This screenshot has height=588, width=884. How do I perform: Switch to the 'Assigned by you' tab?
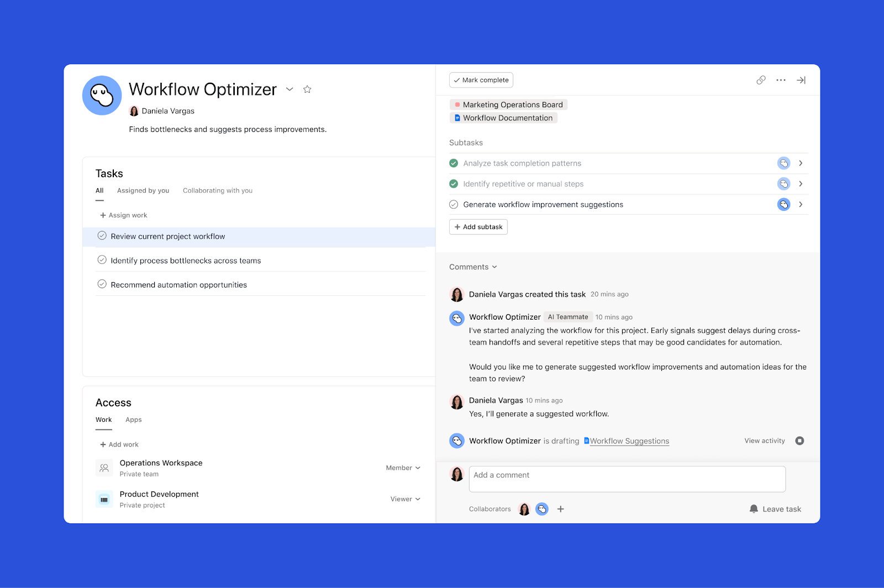(x=143, y=190)
